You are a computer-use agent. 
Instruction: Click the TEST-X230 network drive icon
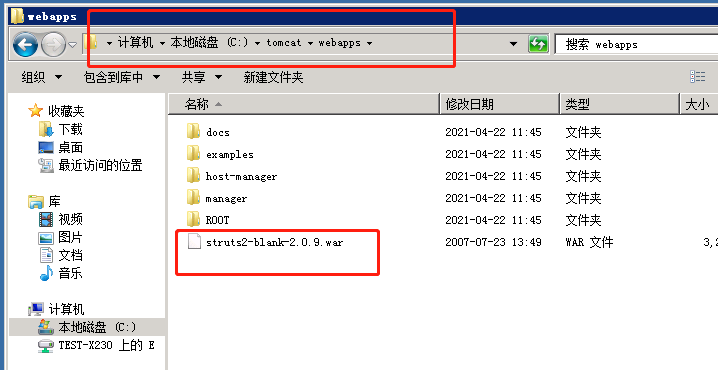(x=46, y=345)
